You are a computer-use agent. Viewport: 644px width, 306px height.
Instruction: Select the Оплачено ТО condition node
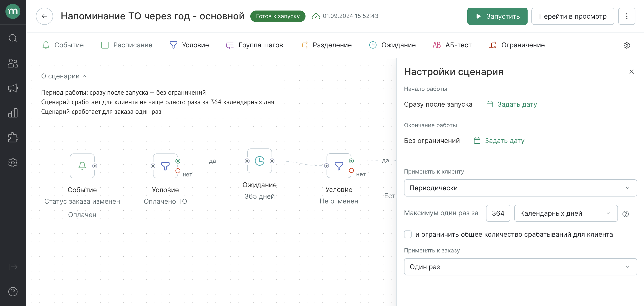(165, 166)
